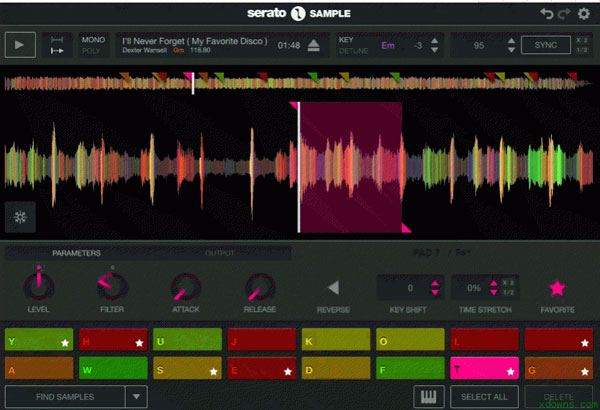Trigger the yellow S pad

[x=188, y=368]
